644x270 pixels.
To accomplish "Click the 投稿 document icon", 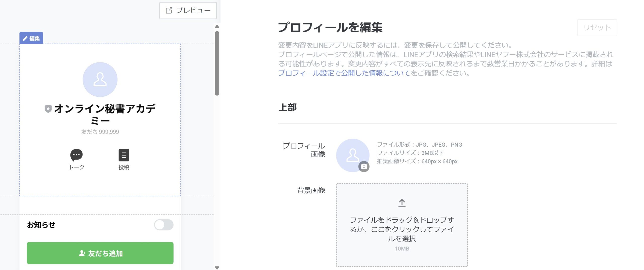I will tap(124, 155).
